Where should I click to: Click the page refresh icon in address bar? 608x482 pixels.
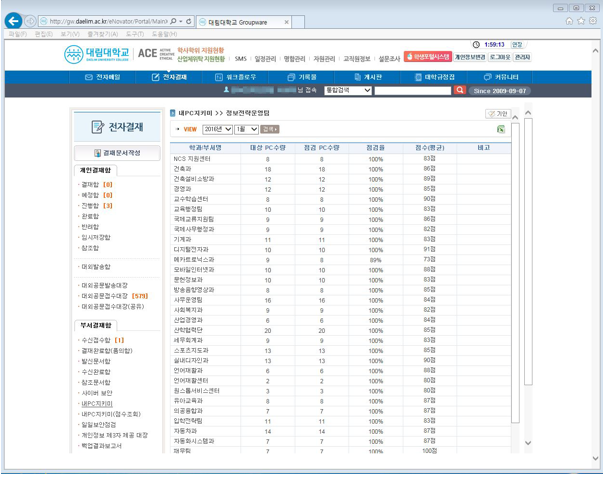[x=188, y=21]
